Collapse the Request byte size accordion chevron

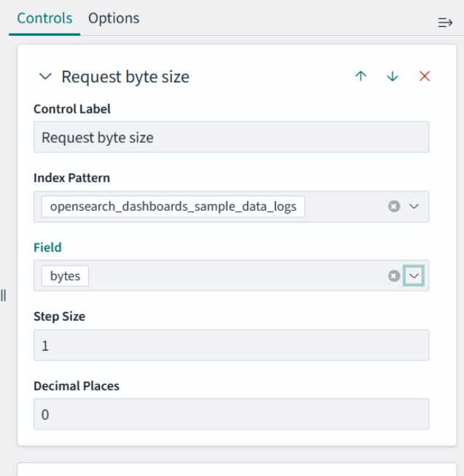tap(45, 77)
